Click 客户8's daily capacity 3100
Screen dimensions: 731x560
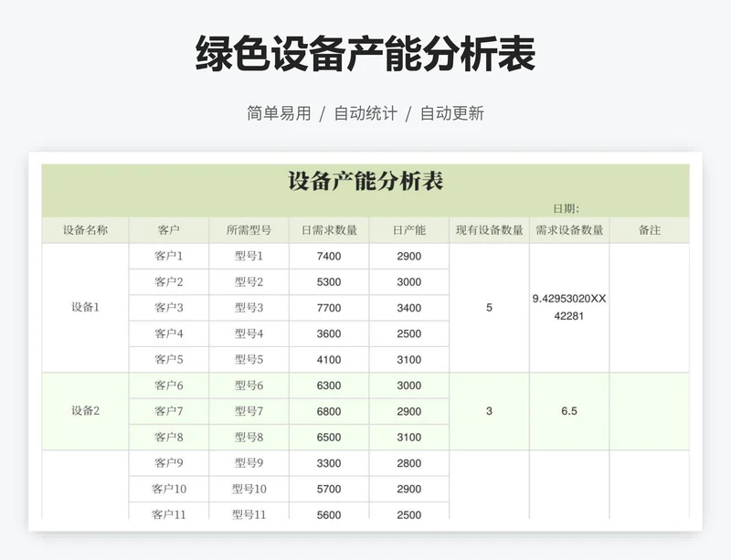point(409,438)
